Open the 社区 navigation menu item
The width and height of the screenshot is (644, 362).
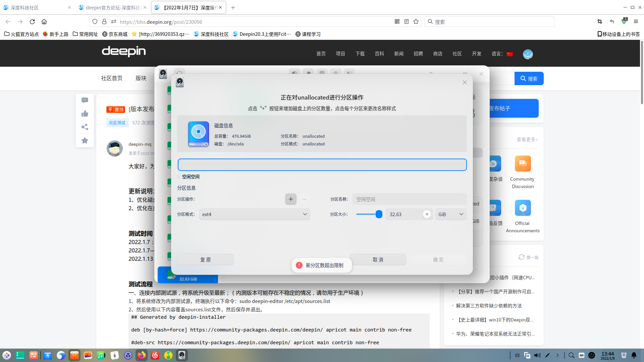[457, 54]
